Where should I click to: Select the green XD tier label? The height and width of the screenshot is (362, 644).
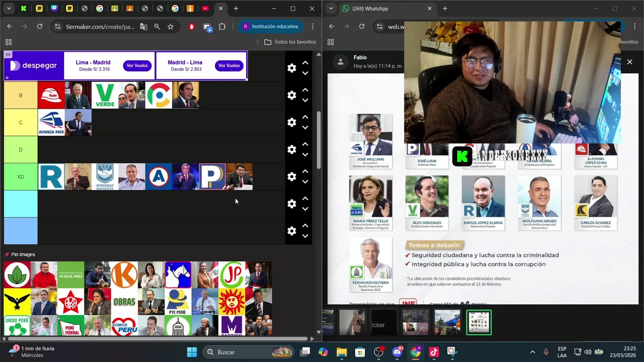pyautogui.click(x=21, y=176)
